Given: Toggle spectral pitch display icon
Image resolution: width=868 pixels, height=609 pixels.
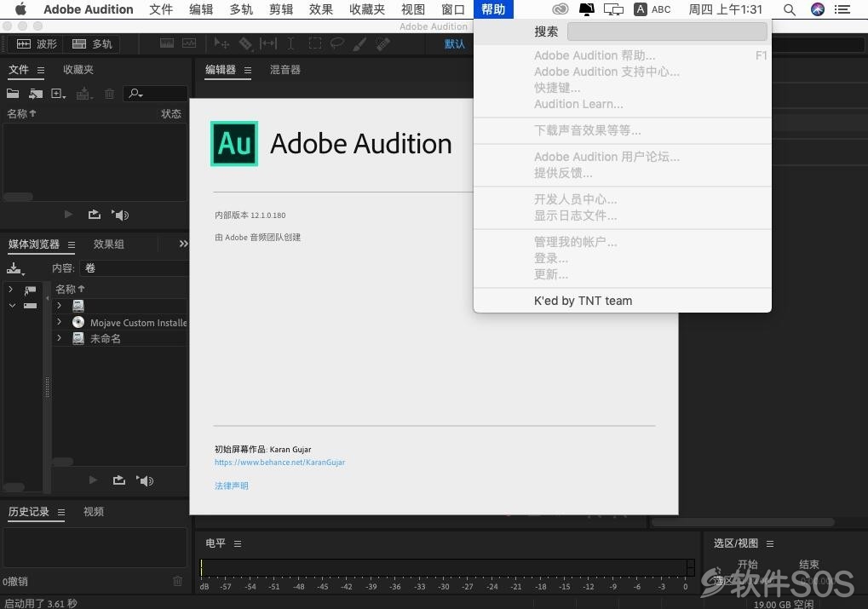Looking at the screenshot, I should pyautogui.click(x=189, y=43).
